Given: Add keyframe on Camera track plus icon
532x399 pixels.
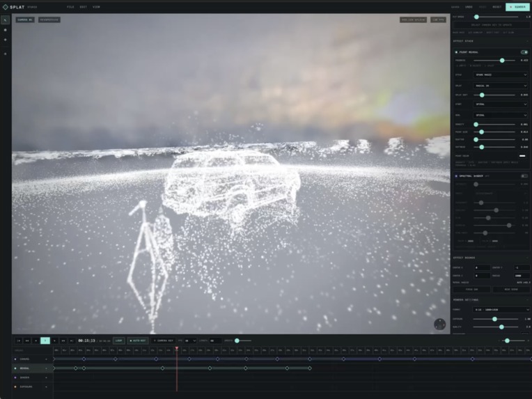Looking at the screenshot, I should 46,359.
